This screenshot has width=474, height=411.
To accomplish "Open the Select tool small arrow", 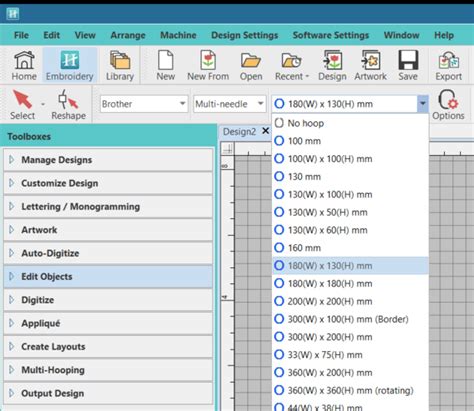I will coord(43,104).
